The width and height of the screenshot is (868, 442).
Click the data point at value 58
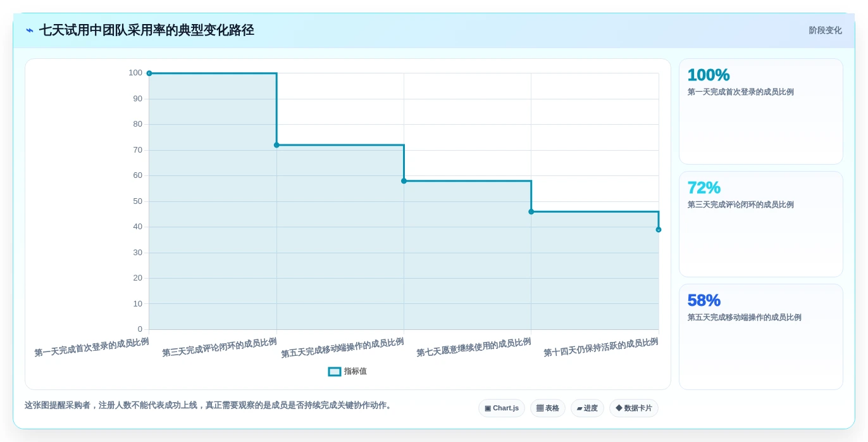coord(404,181)
